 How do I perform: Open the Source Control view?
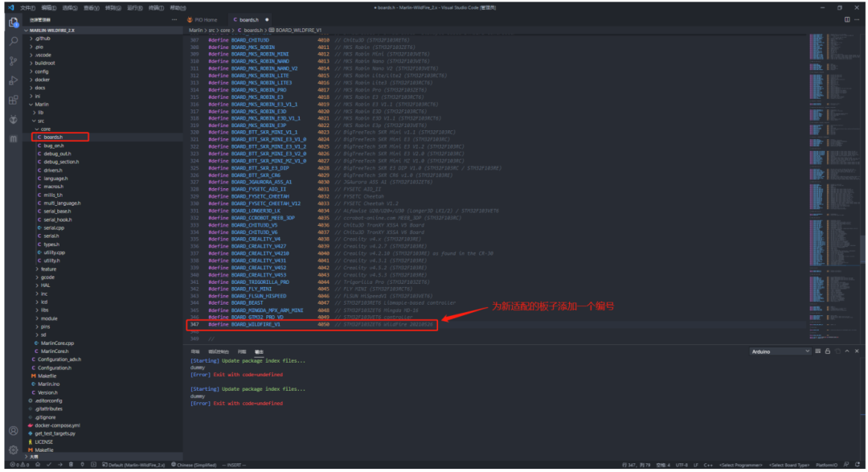14,61
